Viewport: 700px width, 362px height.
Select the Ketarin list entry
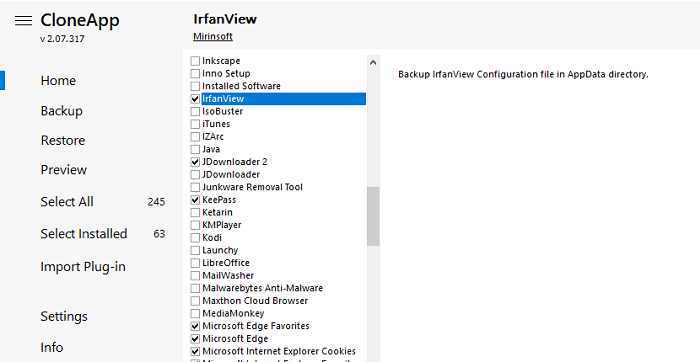pos(217,212)
